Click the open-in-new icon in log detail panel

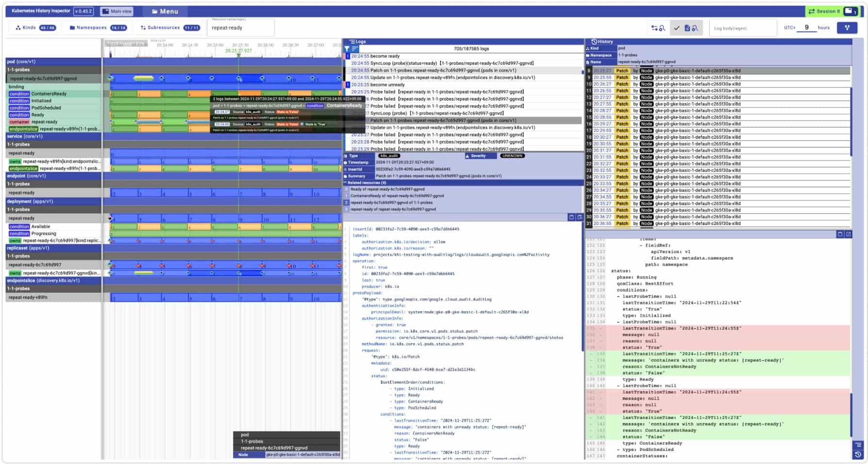click(580, 217)
